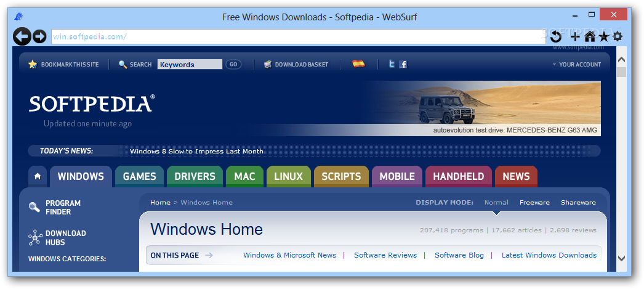Open the Software Reviews link
Image resolution: width=644 pixels, height=289 pixels.
coord(385,255)
